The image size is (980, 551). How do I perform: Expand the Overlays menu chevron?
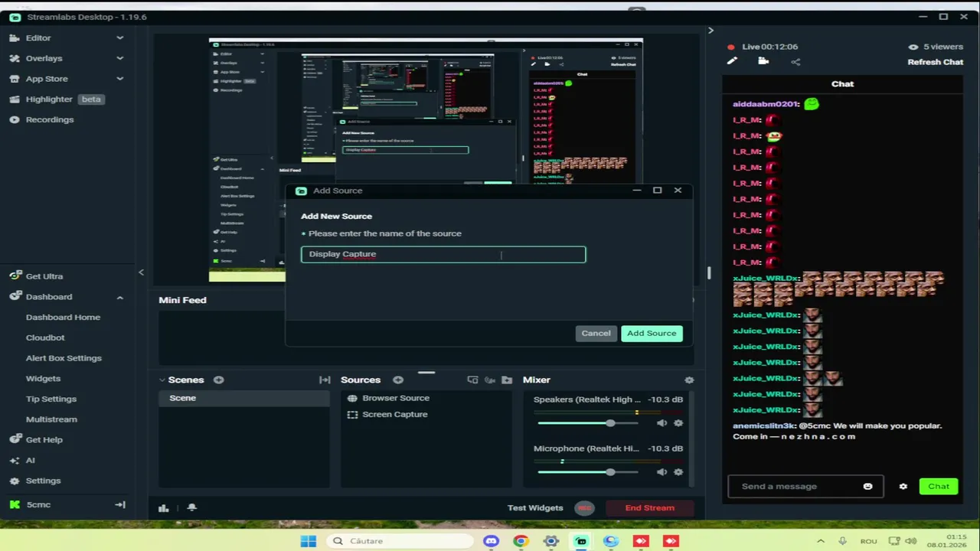pos(119,58)
